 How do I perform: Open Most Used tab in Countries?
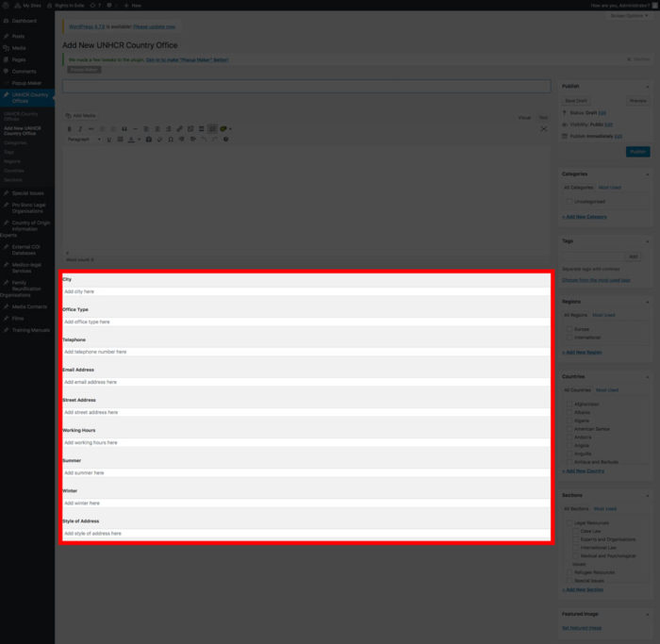click(x=607, y=390)
